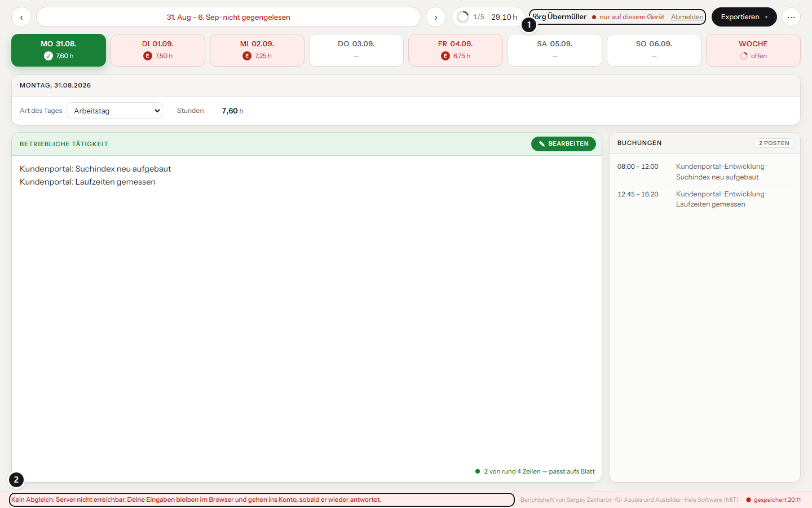
Task: Click the 7,60 h Stunden value
Action: tap(233, 111)
